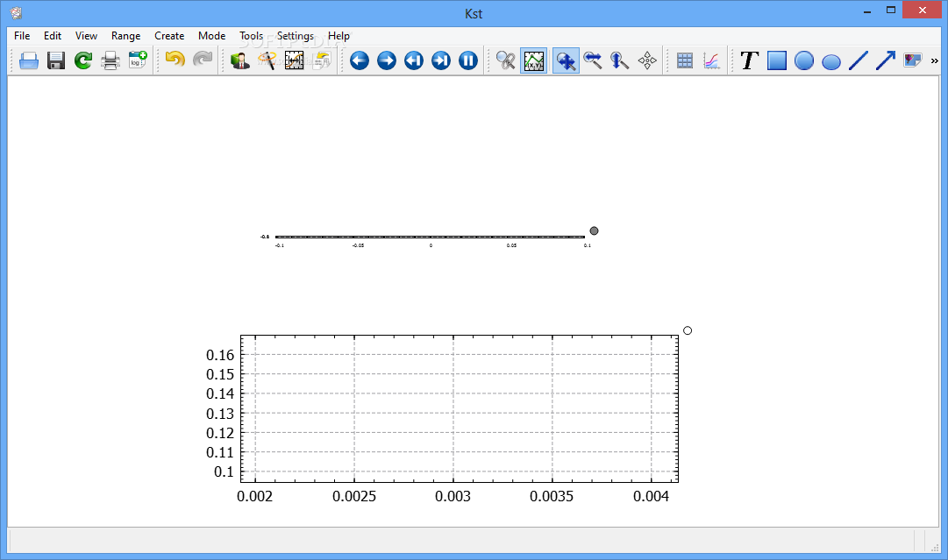Select the Box drawing tool
Viewport: 948px width, 560px height.
776,60
